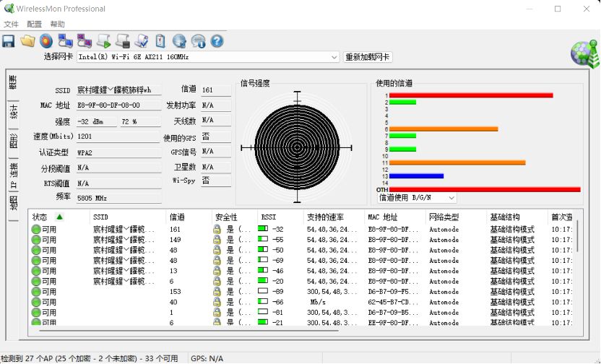The image size is (601, 364).
Task: Click the signal bar icon beside RSSI -20
Action: coord(263,281)
